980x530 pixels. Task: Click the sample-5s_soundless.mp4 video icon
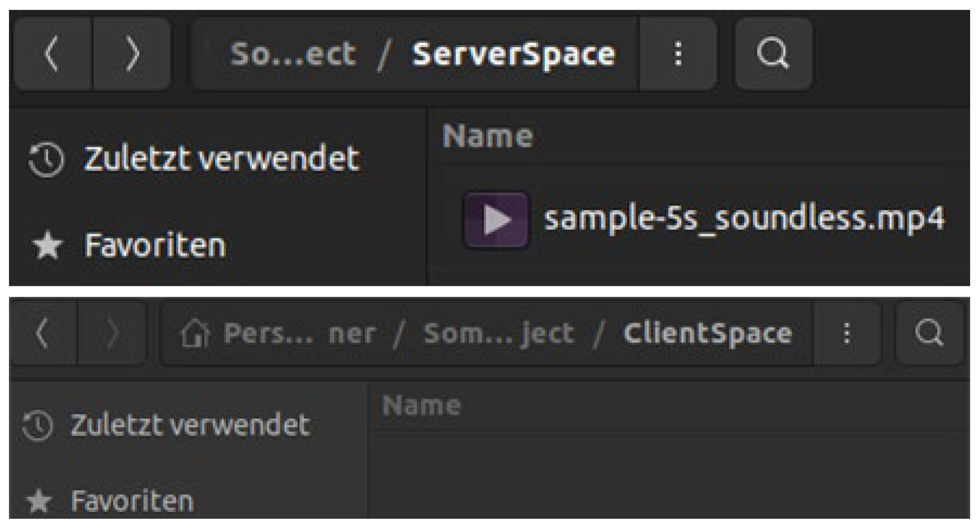pos(496,220)
